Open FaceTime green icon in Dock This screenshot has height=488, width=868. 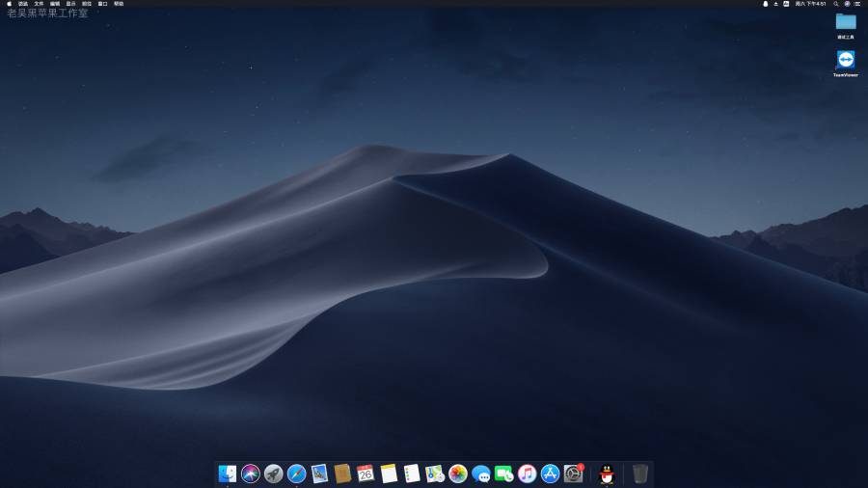click(503, 474)
